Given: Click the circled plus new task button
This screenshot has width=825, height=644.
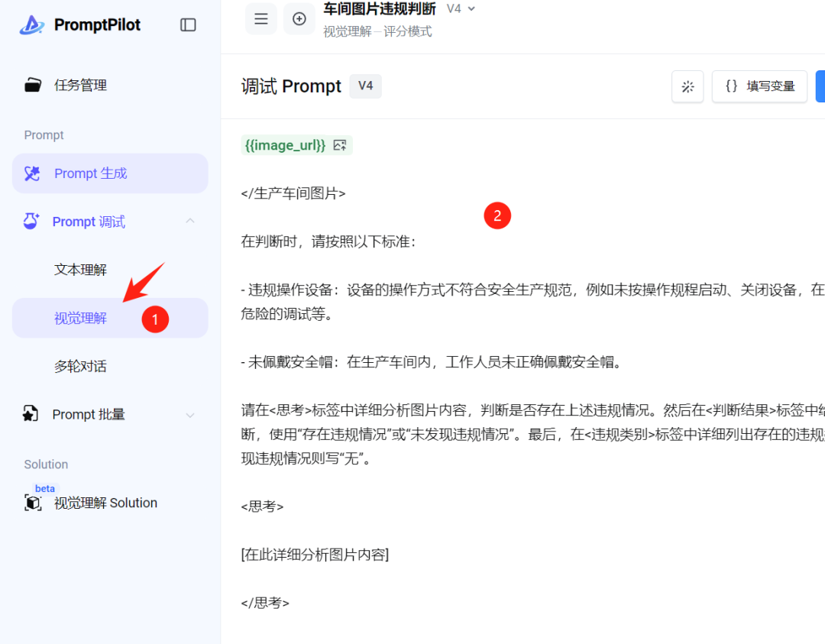Looking at the screenshot, I should (x=299, y=19).
